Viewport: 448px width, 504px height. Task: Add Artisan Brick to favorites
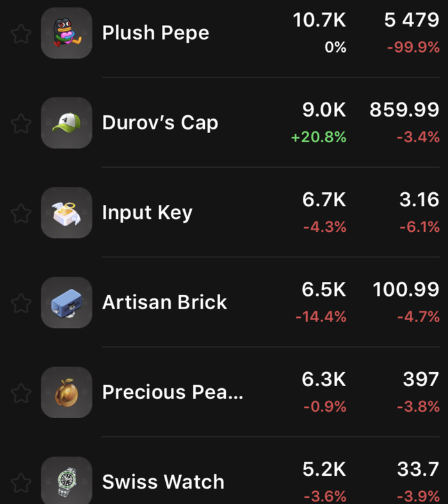pyautogui.click(x=21, y=302)
